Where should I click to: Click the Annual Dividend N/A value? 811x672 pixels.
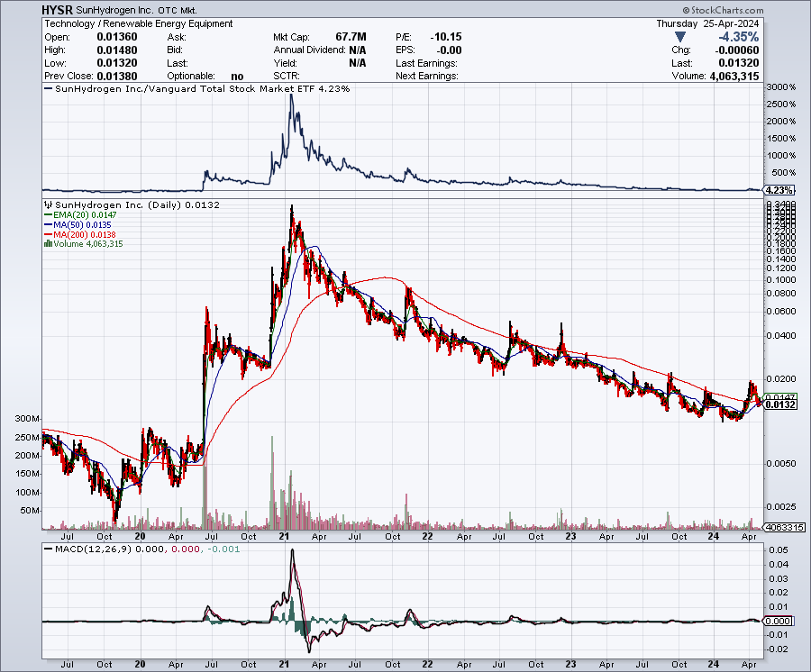point(358,50)
